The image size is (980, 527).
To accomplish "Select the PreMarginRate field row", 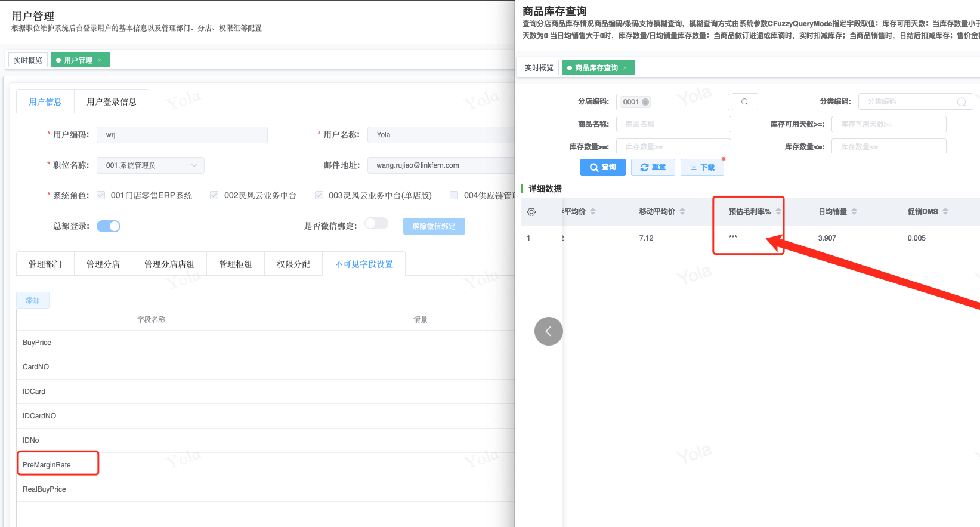I will click(265, 465).
